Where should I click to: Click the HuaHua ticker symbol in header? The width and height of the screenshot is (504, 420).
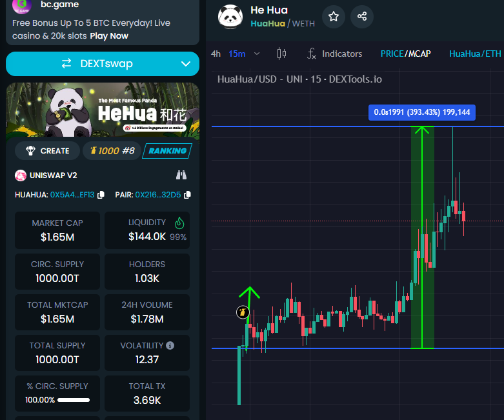pos(268,23)
